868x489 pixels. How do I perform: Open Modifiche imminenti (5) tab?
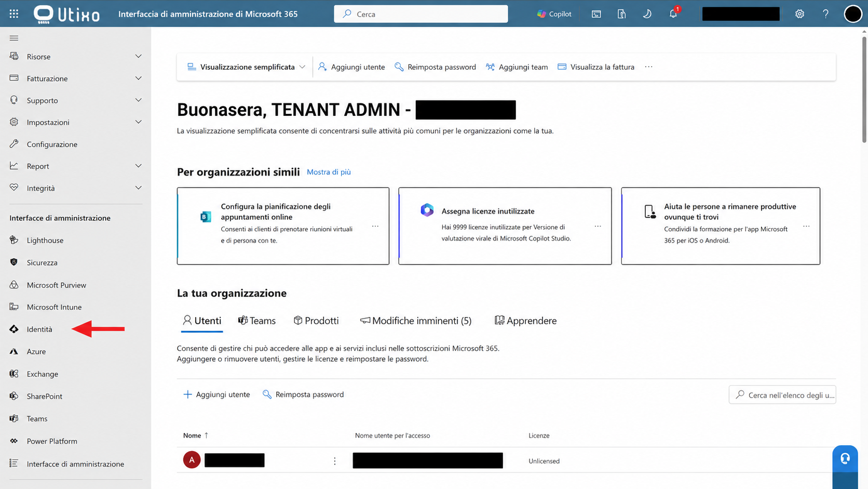(416, 321)
